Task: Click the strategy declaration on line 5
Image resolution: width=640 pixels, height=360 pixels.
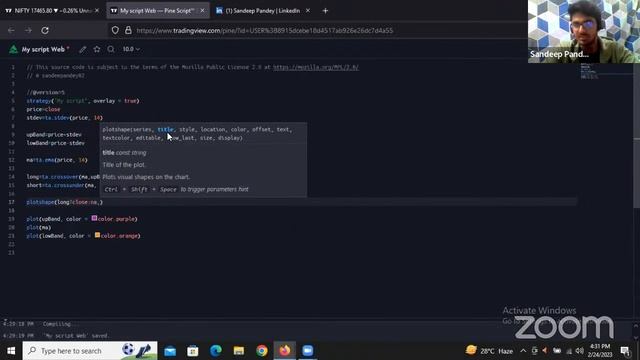Action: pyautogui.click(x=83, y=101)
